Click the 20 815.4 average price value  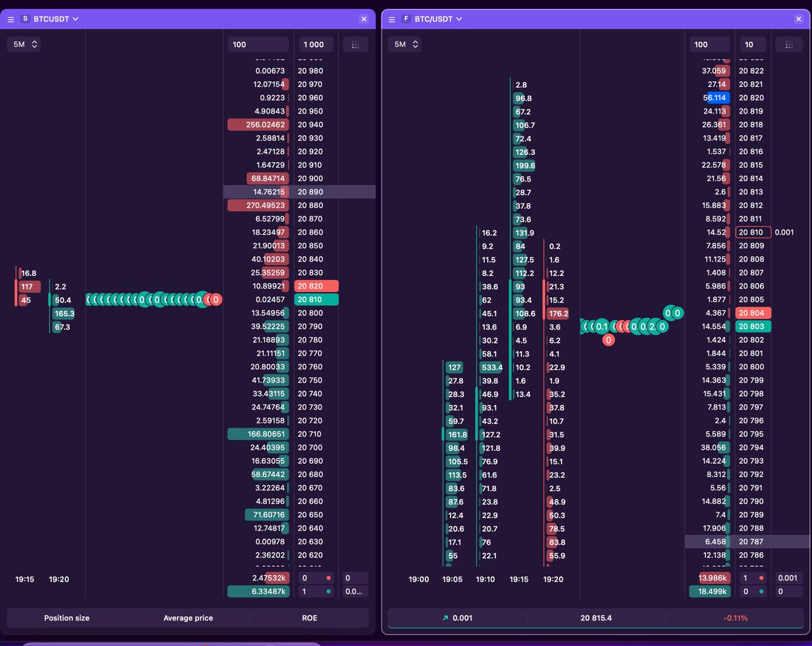click(x=596, y=618)
